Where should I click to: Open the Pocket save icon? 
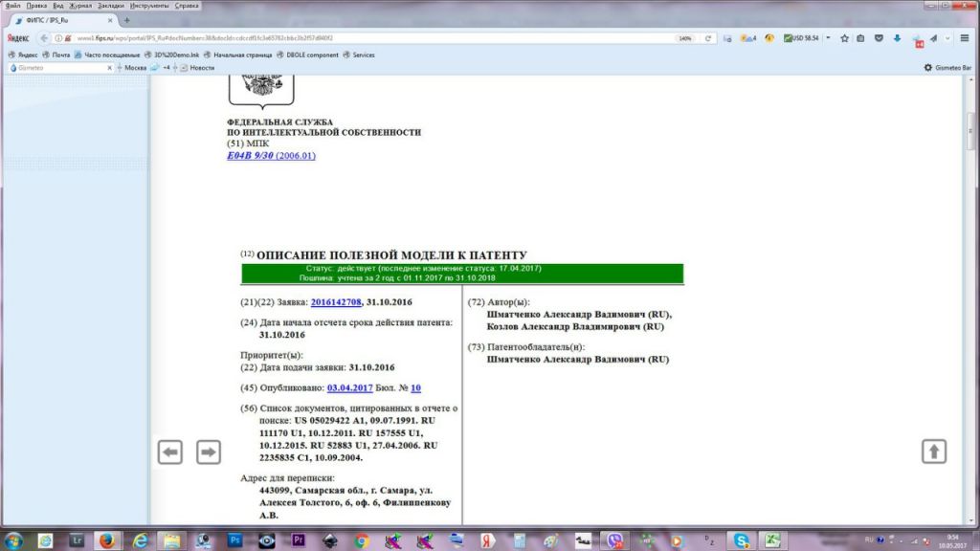(x=879, y=38)
